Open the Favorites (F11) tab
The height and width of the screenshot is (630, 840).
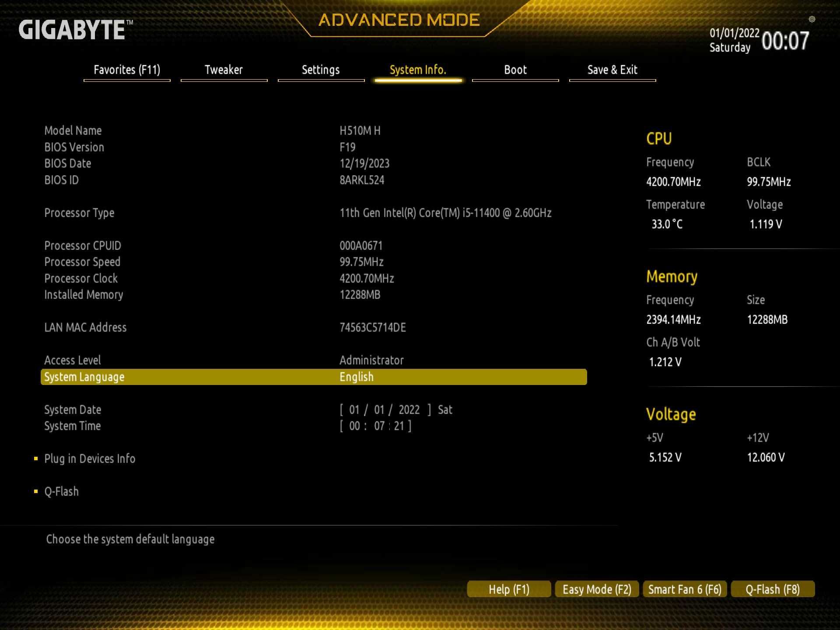127,70
